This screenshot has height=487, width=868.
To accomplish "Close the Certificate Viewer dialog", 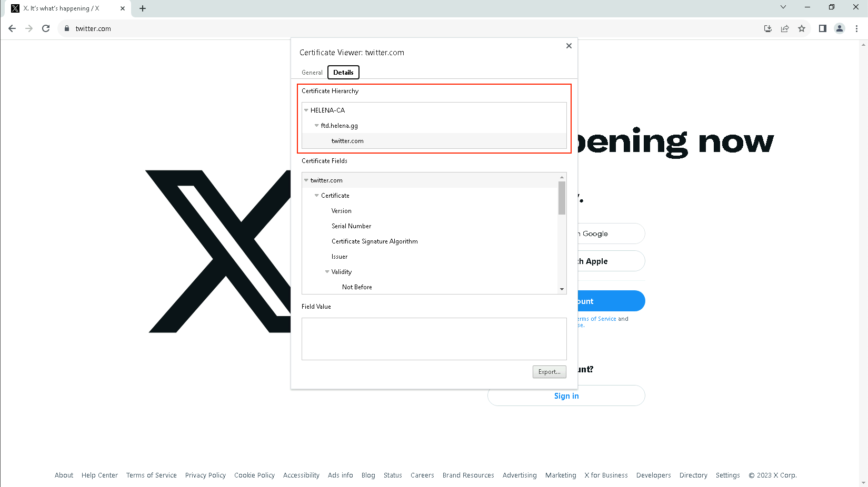I will coord(568,46).
